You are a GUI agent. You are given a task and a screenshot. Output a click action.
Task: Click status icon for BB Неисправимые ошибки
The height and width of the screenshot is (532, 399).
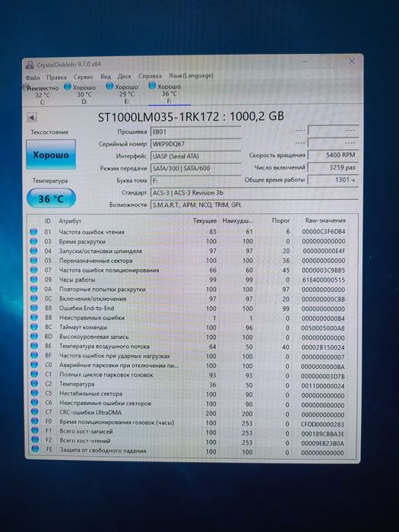pyautogui.click(x=34, y=318)
